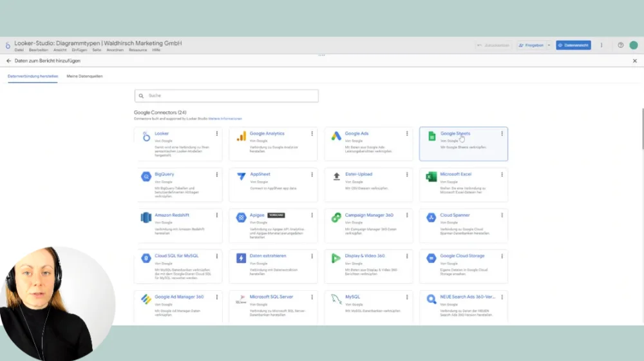Viewport: 644px width, 361px height.
Task: Open three-dot menu on Looker card
Action: coord(217,133)
